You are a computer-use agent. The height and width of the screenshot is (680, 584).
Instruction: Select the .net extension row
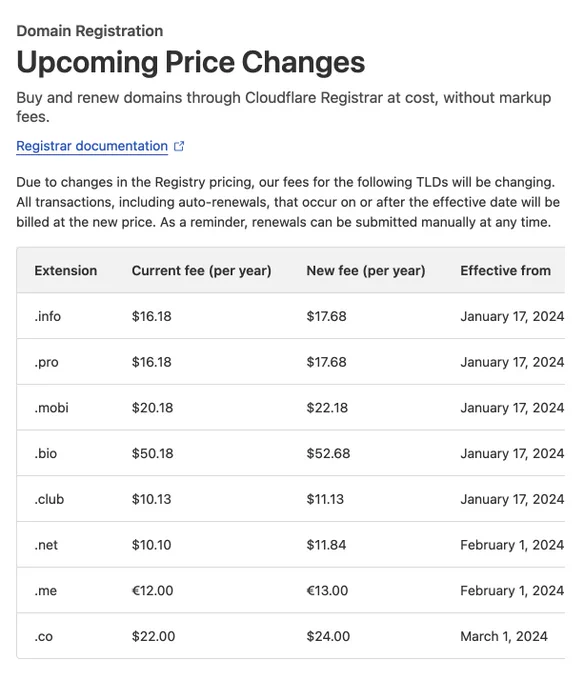pos(290,545)
